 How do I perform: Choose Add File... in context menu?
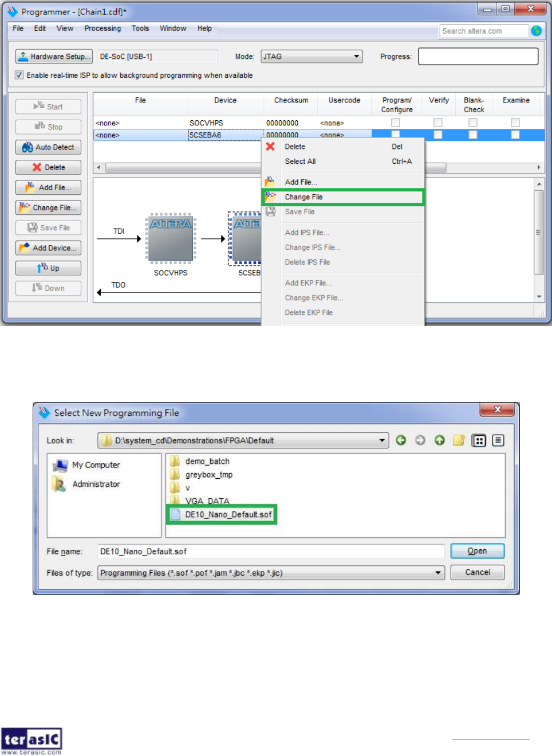point(343,182)
